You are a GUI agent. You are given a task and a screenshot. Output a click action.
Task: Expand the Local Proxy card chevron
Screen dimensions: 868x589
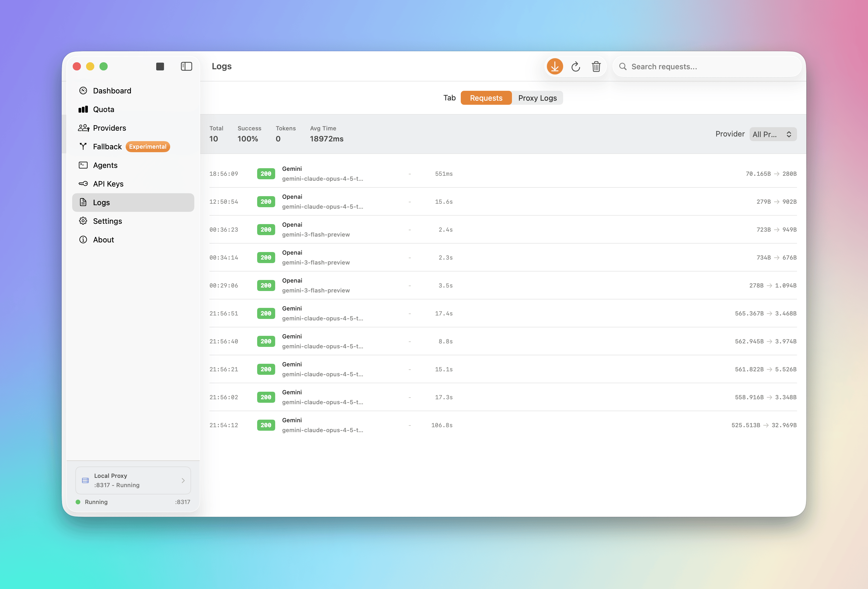point(183,481)
